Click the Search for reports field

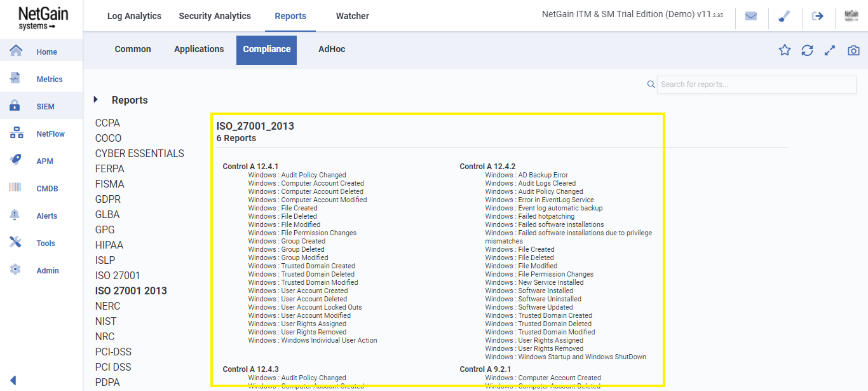pos(757,84)
